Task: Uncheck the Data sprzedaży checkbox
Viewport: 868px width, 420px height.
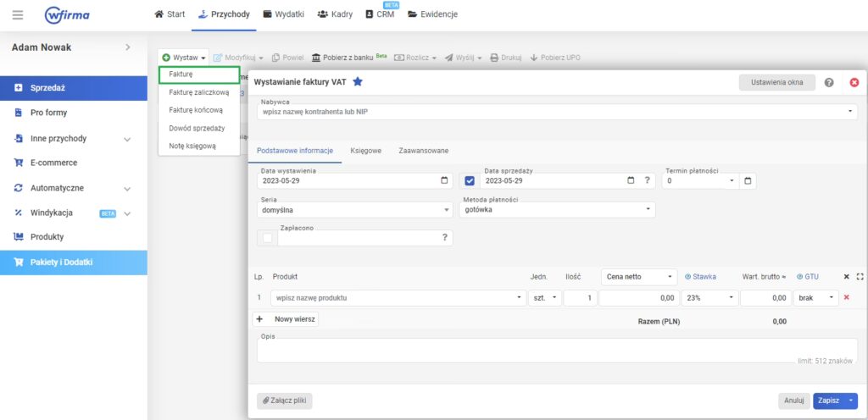Action: pos(470,180)
